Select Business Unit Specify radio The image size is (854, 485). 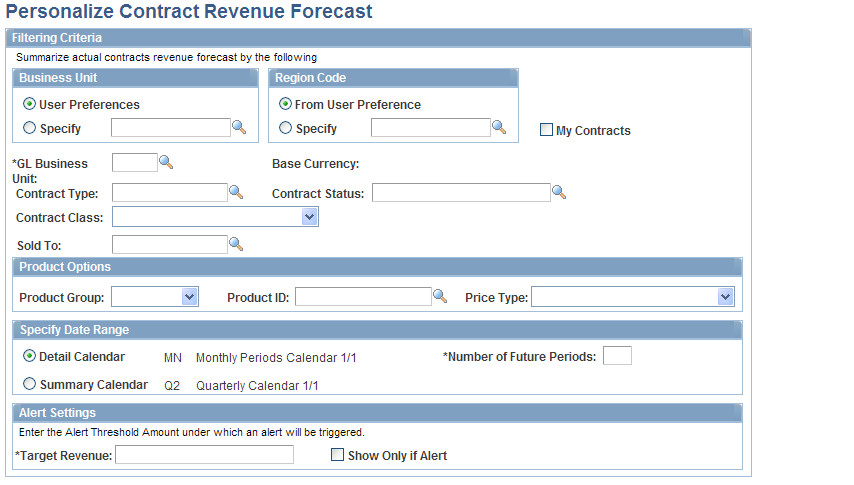tap(29, 128)
